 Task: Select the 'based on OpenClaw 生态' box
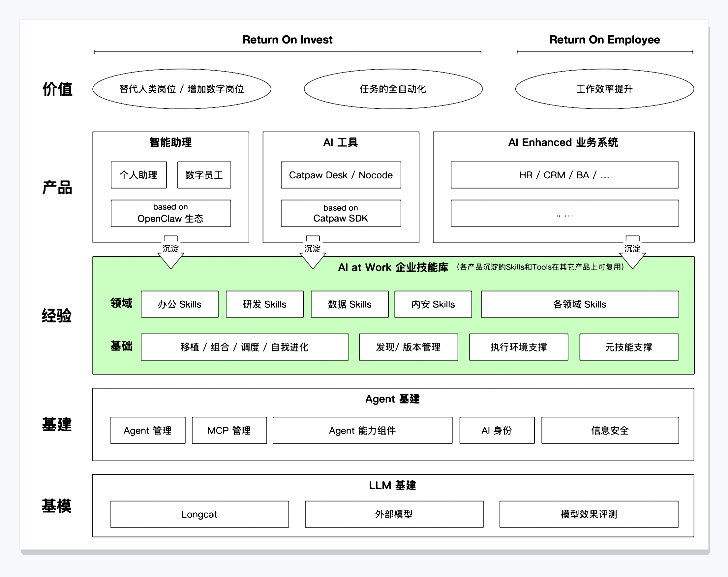point(171,213)
